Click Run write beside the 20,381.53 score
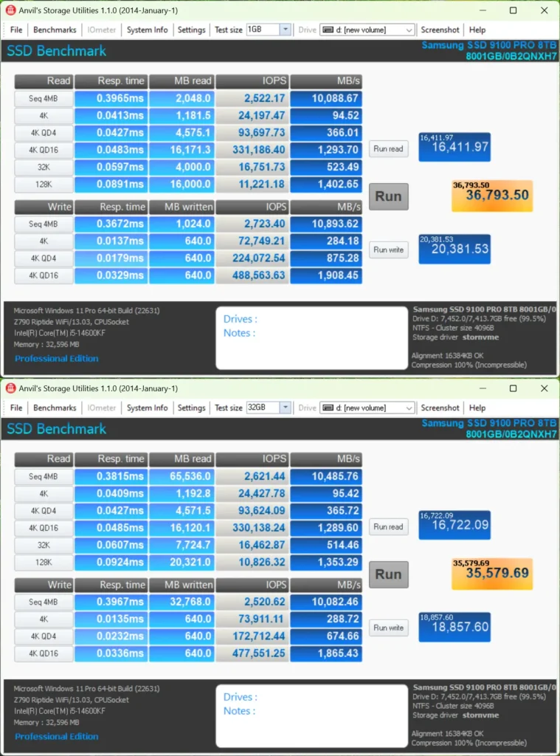Image resolution: width=560 pixels, height=756 pixels. 388,250
